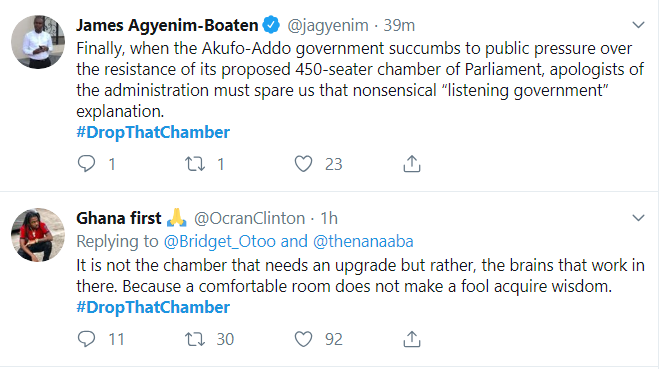Open the Ghana first display name
The width and height of the screenshot is (659, 369).
click(x=119, y=218)
